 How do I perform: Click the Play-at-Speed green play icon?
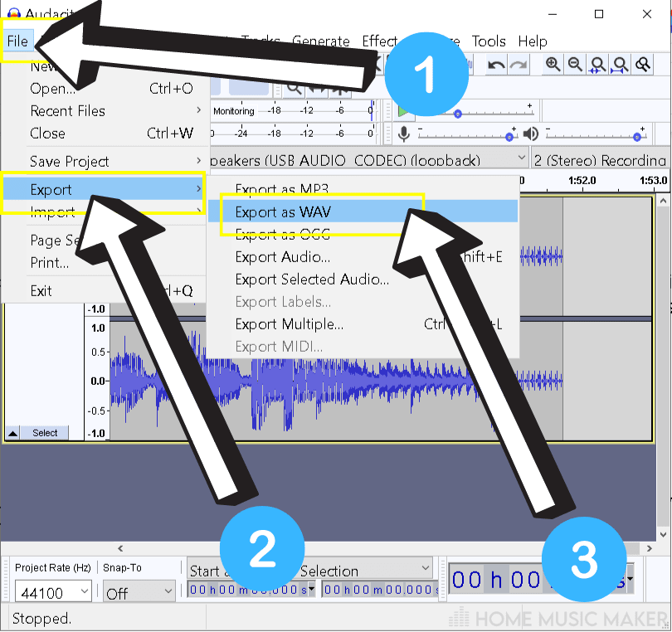click(x=404, y=111)
